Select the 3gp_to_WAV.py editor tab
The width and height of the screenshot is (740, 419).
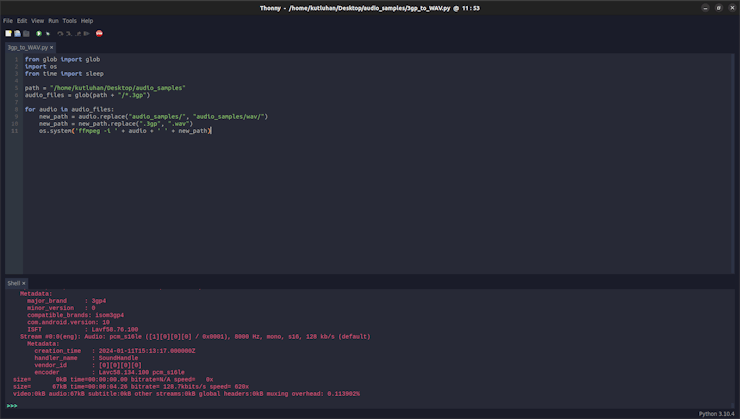[28, 48]
